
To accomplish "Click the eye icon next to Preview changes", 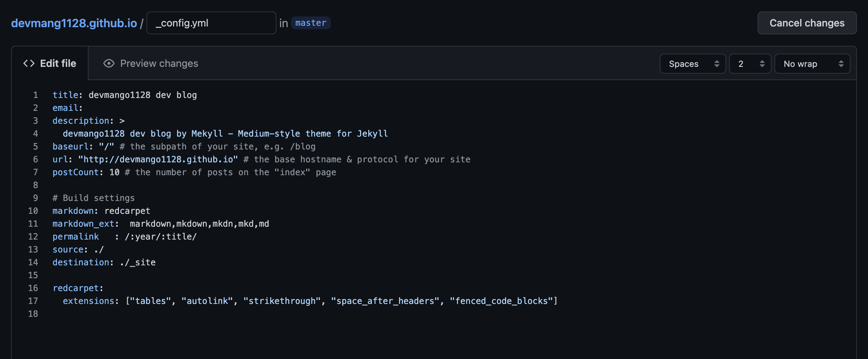I will 109,63.
